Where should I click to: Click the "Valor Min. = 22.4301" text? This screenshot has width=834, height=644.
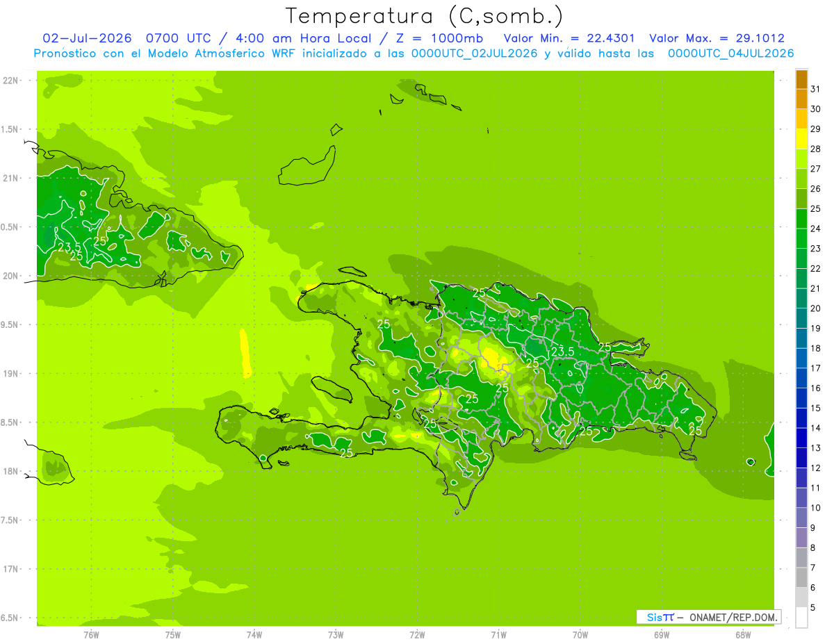click(x=569, y=38)
